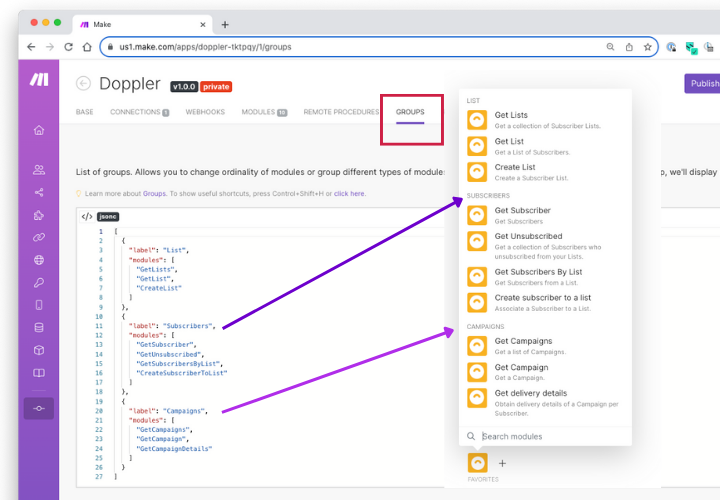720x500 pixels.
Task: Switch to the Connections tab
Action: pos(140,112)
